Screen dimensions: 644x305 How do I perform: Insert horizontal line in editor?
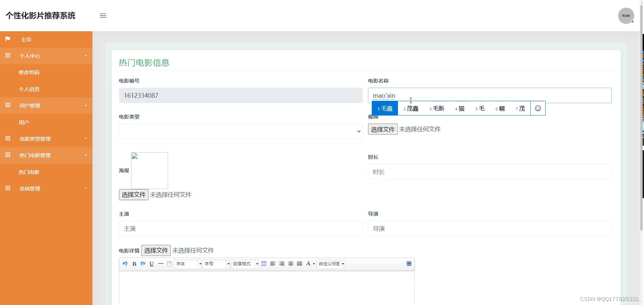(x=161, y=264)
